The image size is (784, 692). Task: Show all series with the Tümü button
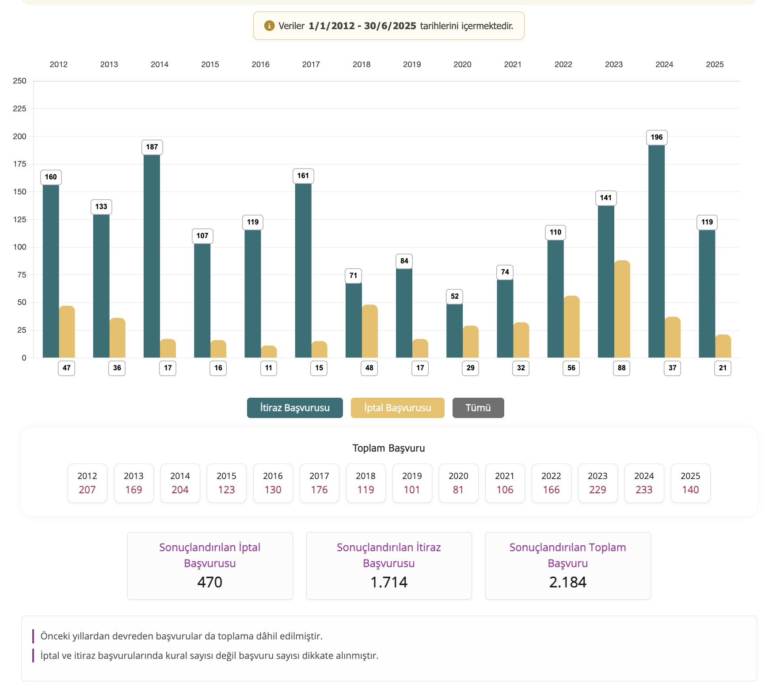478,407
